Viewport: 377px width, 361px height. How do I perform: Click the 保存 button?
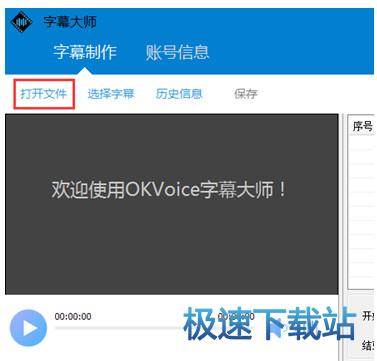tap(246, 94)
